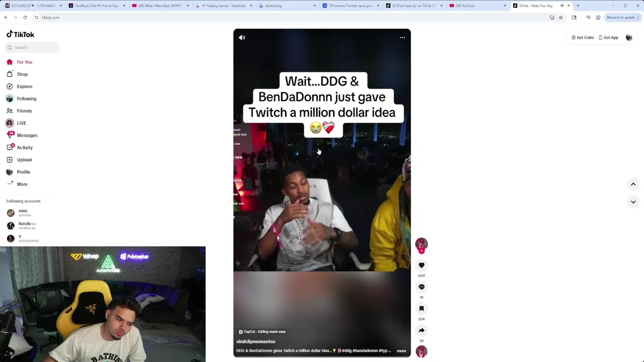This screenshot has height=362, width=644.
Task: Mute the TikTok video with the speaker icon
Action: (x=242, y=37)
